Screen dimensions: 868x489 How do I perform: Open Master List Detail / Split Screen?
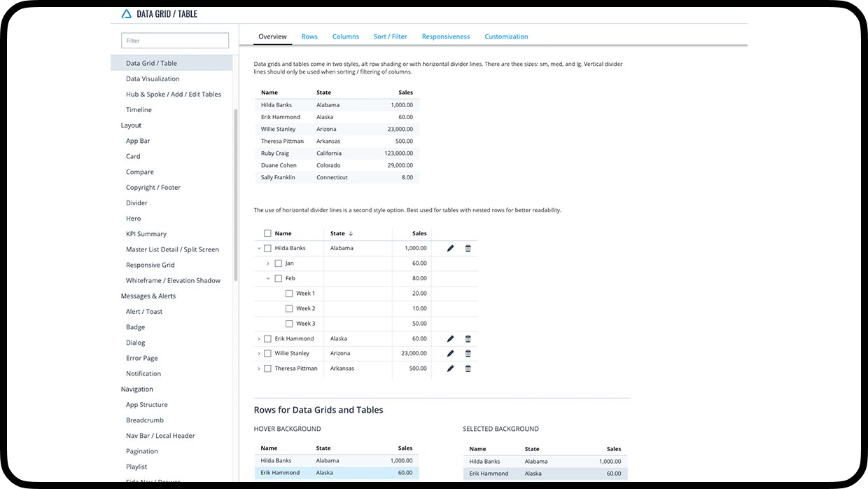pos(171,249)
